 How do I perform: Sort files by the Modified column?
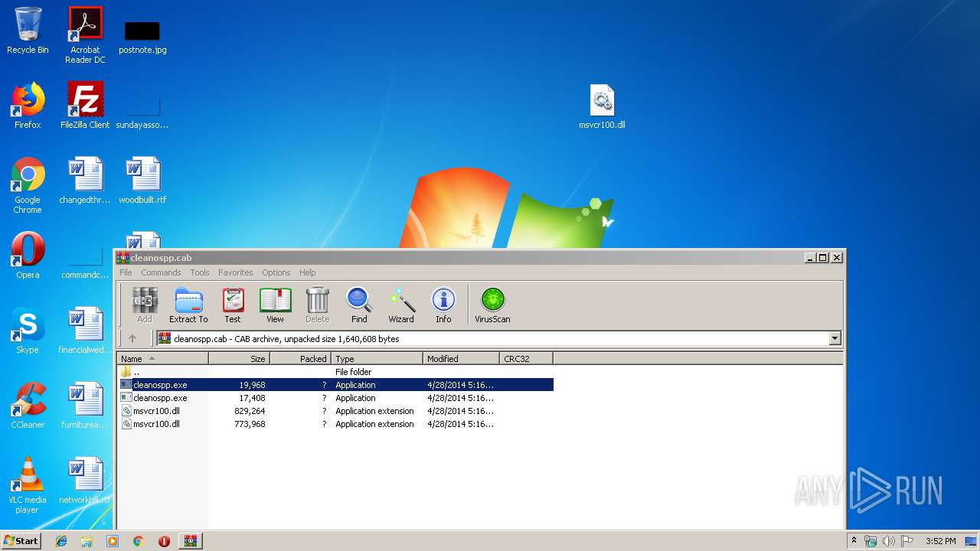461,358
